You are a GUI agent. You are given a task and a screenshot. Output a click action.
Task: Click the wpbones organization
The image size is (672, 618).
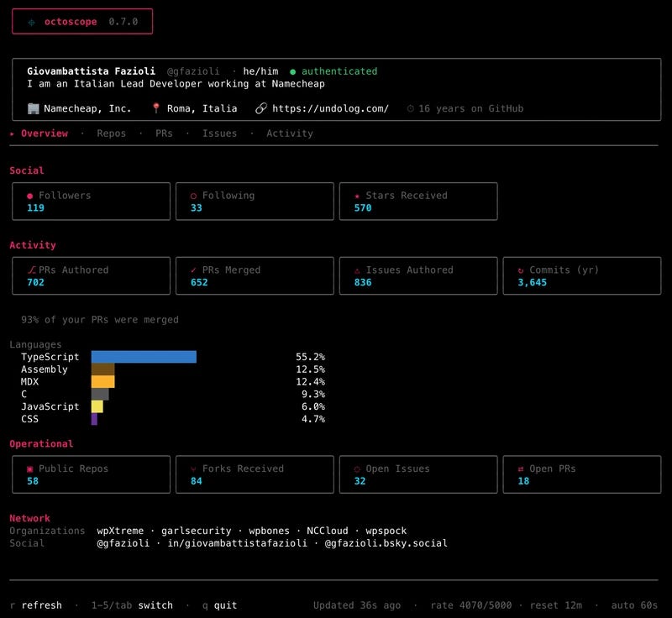coord(269,531)
